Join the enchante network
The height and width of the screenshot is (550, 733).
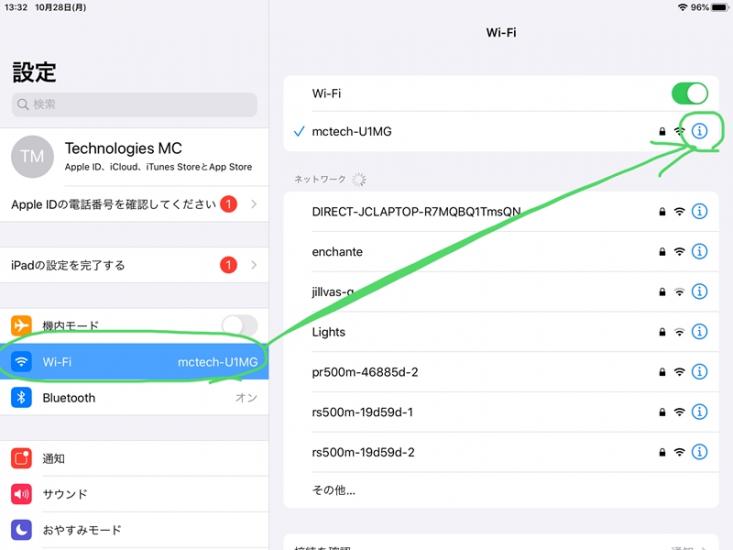(x=501, y=251)
